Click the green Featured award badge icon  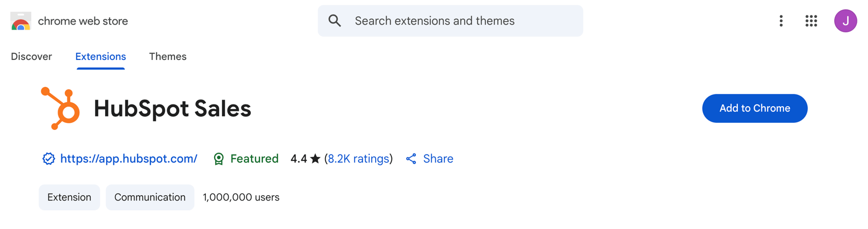coord(218,159)
